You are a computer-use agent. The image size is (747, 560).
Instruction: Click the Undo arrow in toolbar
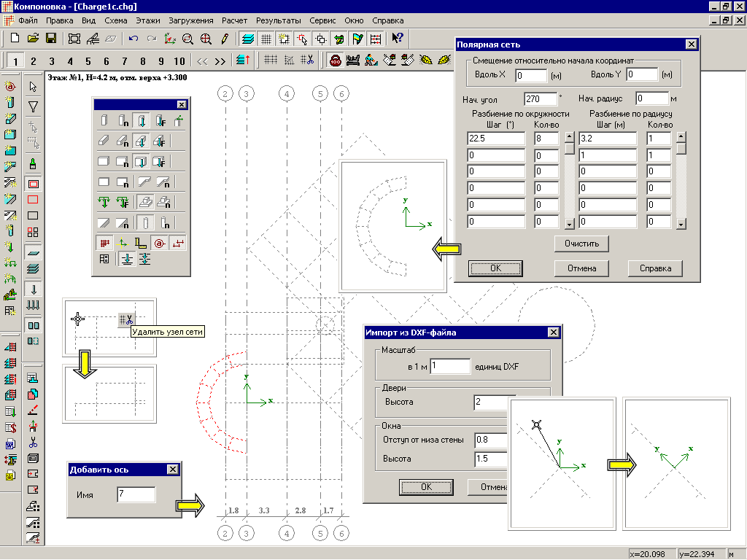click(133, 38)
